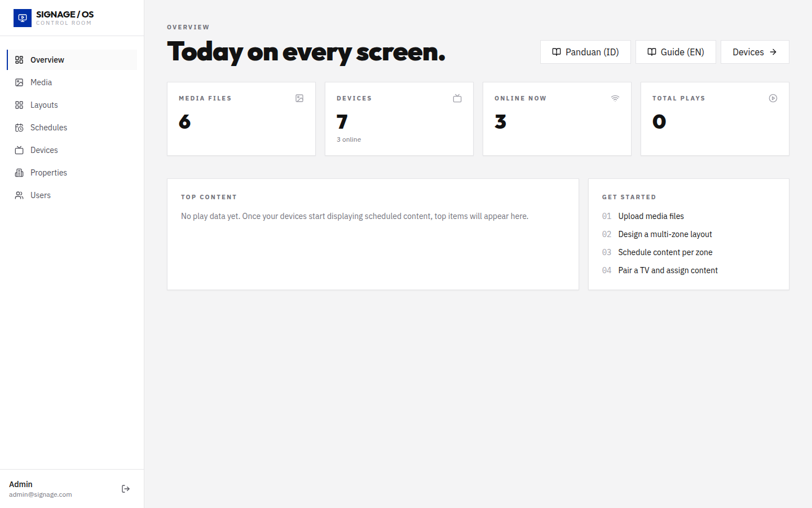Image resolution: width=812 pixels, height=508 pixels.
Task: Select the Total Plays stat card
Action: point(715,119)
